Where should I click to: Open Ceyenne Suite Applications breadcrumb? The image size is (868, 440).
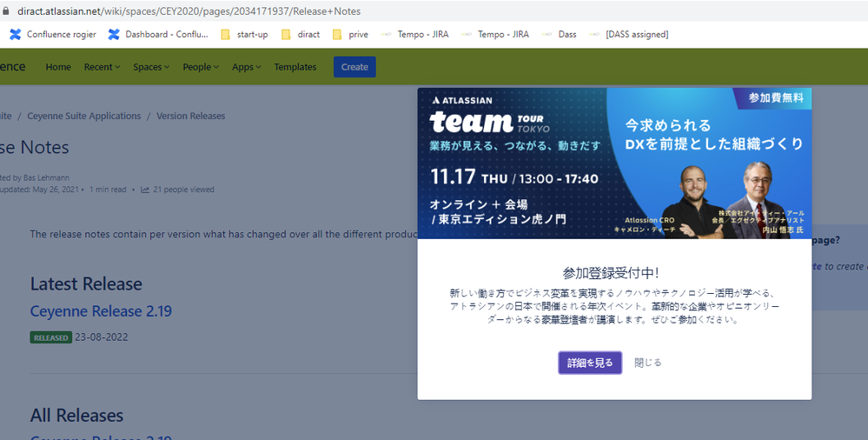(84, 116)
